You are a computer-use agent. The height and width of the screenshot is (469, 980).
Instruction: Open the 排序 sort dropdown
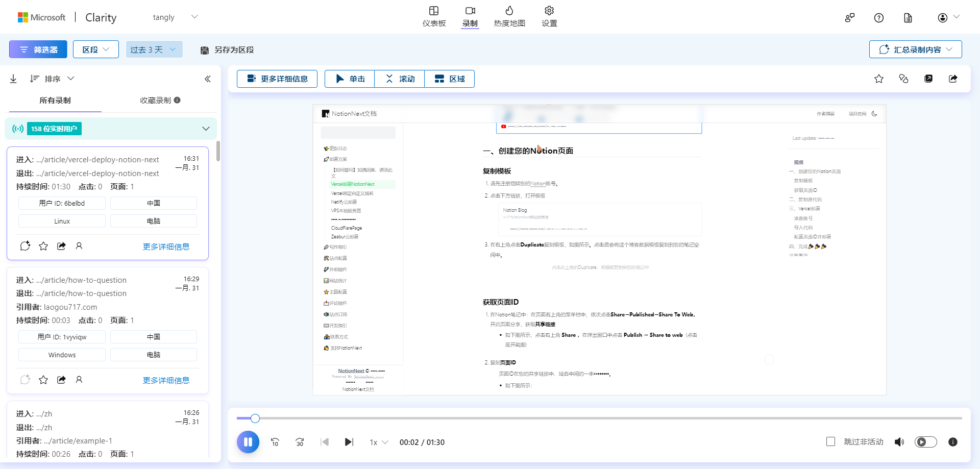coord(52,79)
